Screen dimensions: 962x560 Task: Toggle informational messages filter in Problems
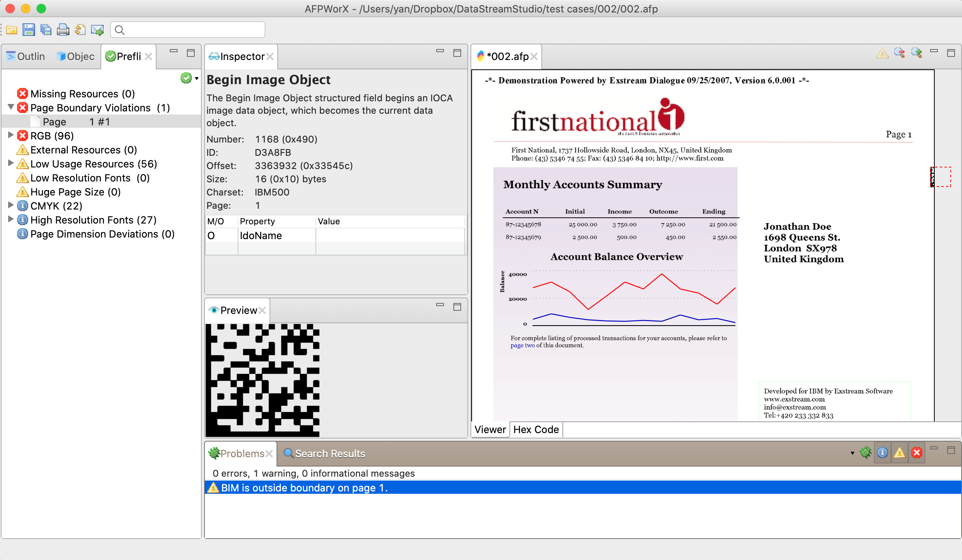click(x=883, y=453)
